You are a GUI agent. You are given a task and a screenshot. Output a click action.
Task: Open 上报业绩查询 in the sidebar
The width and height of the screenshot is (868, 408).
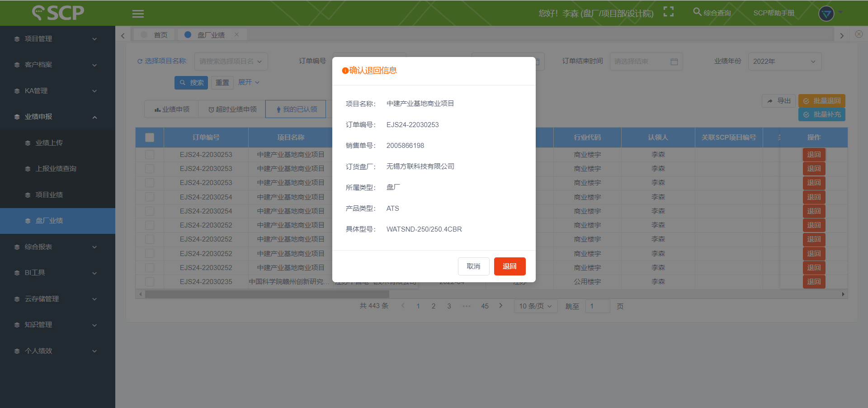(57, 169)
